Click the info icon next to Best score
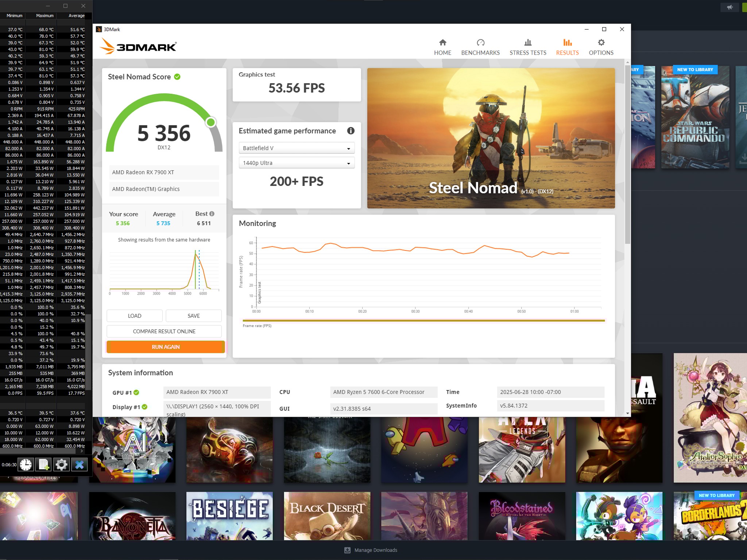 (x=212, y=214)
